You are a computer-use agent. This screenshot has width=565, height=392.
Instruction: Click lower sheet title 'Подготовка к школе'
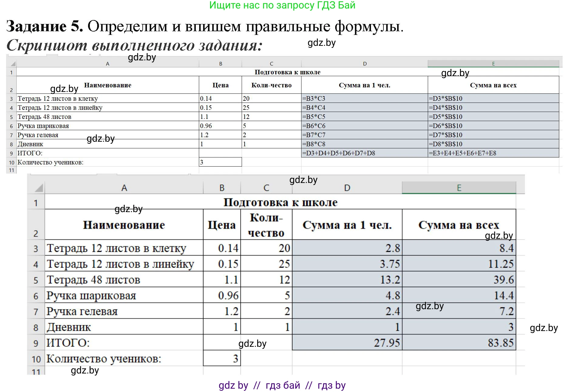click(280, 202)
